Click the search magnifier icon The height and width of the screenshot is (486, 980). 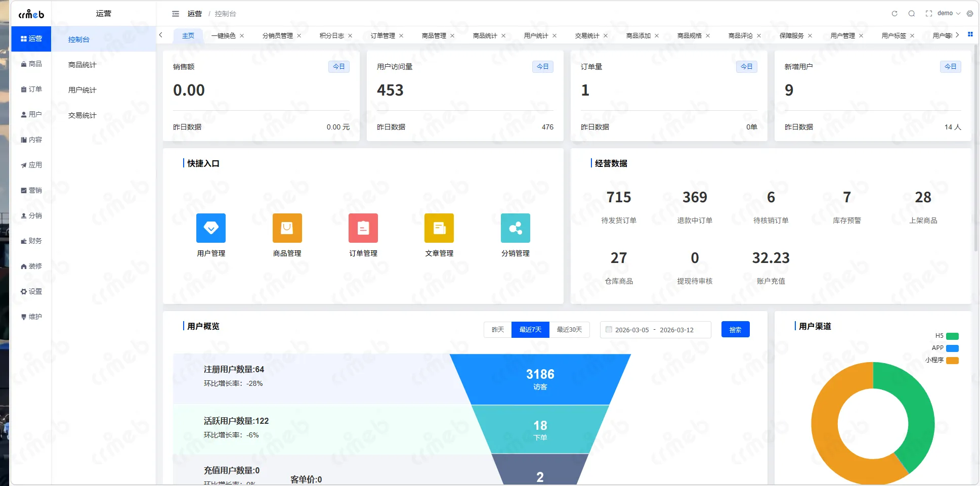pyautogui.click(x=912, y=14)
